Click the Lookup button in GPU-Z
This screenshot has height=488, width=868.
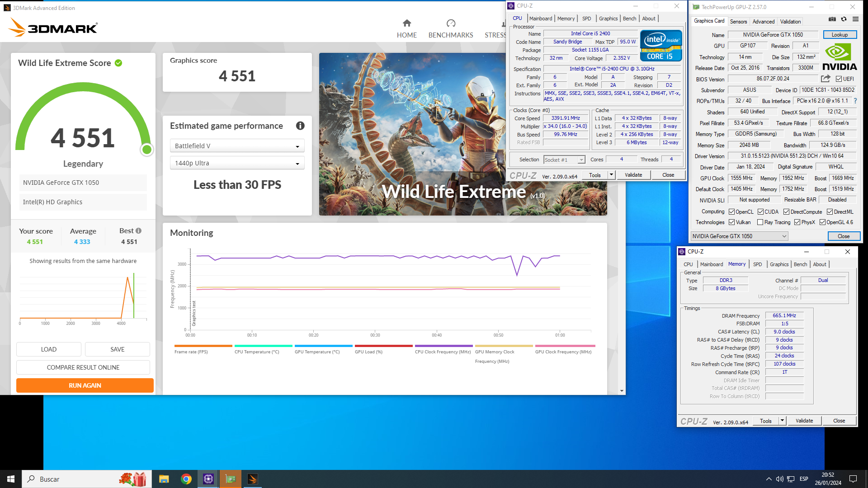[x=840, y=35]
